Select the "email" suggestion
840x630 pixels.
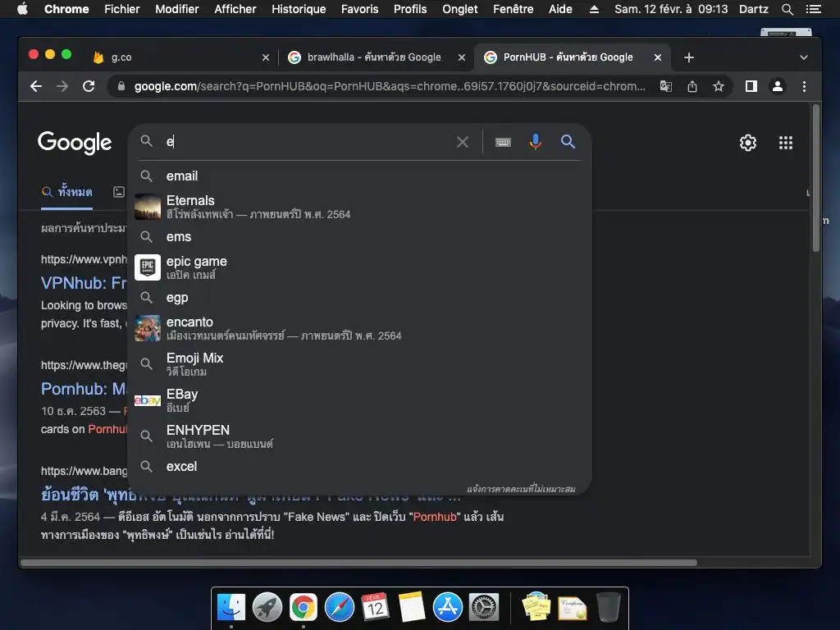(x=359, y=176)
